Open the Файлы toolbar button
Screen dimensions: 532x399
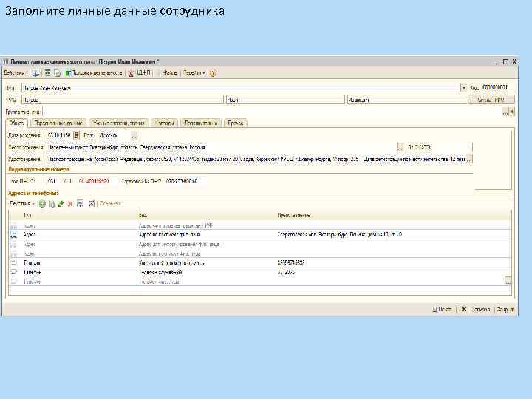coord(170,73)
